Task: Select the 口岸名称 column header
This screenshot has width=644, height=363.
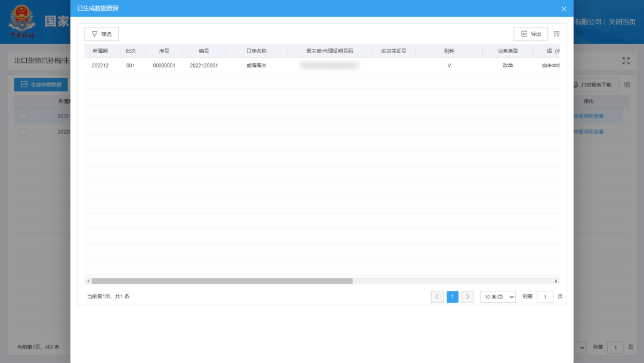Action: point(256,51)
